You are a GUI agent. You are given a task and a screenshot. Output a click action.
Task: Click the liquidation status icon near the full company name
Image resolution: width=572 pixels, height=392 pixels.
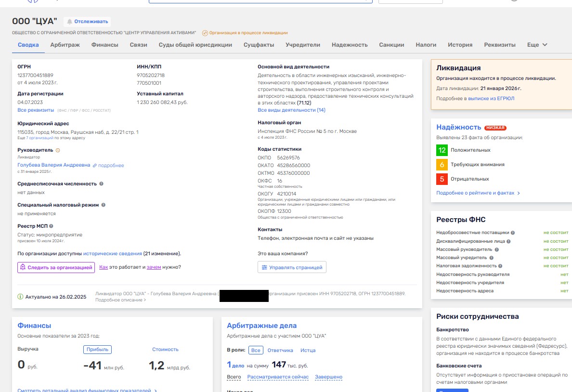(x=205, y=33)
